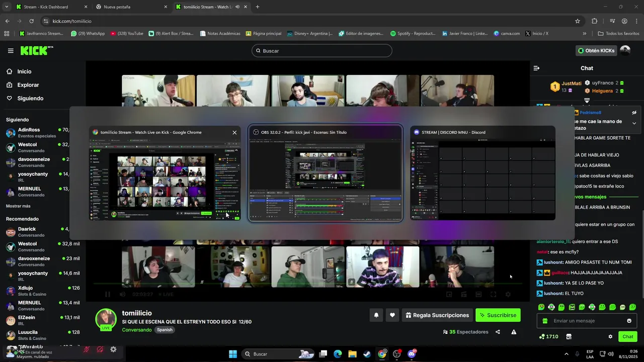This screenshot has width=644, height=362.
Task: Collapse the chat panel with arrow icon
Action: tap(536, 68)
